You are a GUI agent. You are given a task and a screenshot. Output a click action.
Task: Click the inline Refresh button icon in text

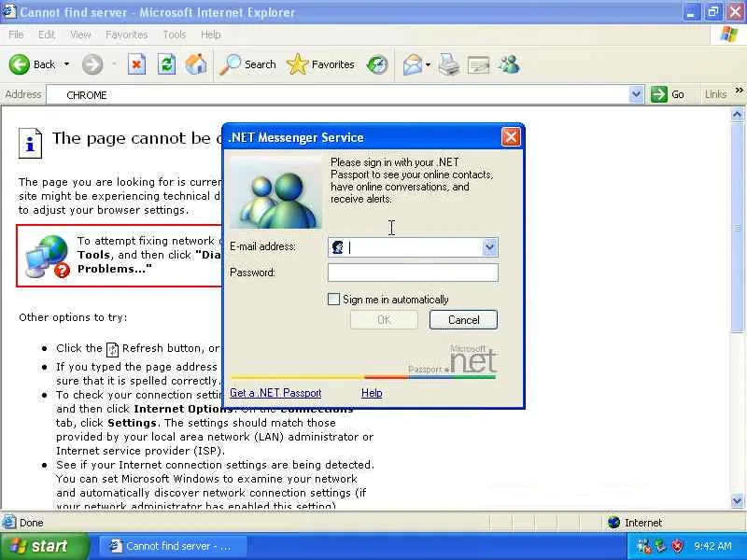(x=112, y=349)
